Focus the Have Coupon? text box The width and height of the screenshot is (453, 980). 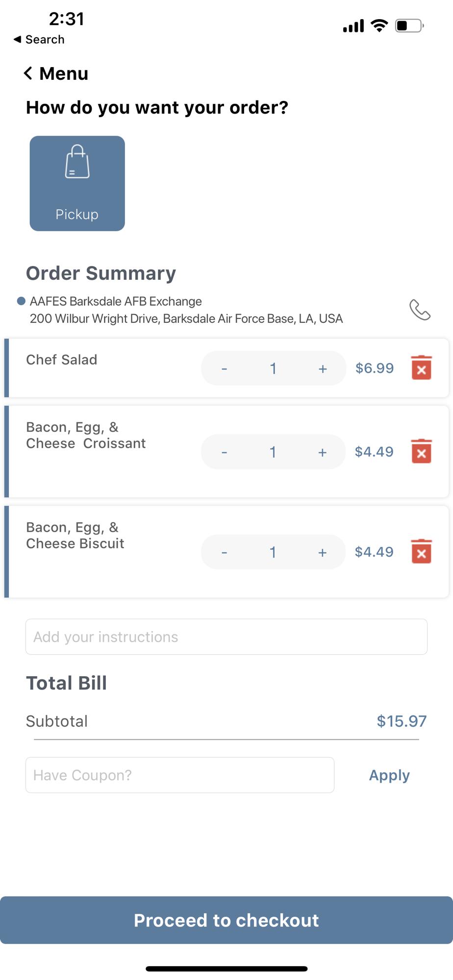180,775
